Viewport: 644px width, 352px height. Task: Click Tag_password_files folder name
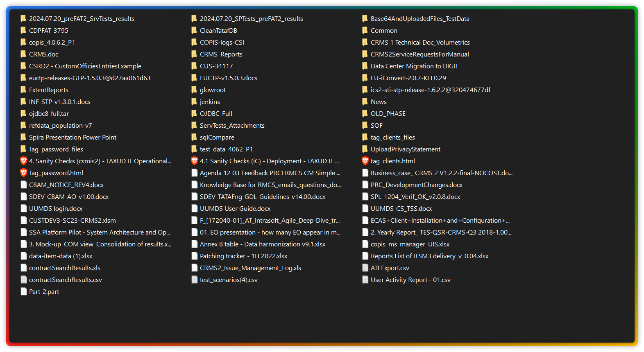pos(56,149)
